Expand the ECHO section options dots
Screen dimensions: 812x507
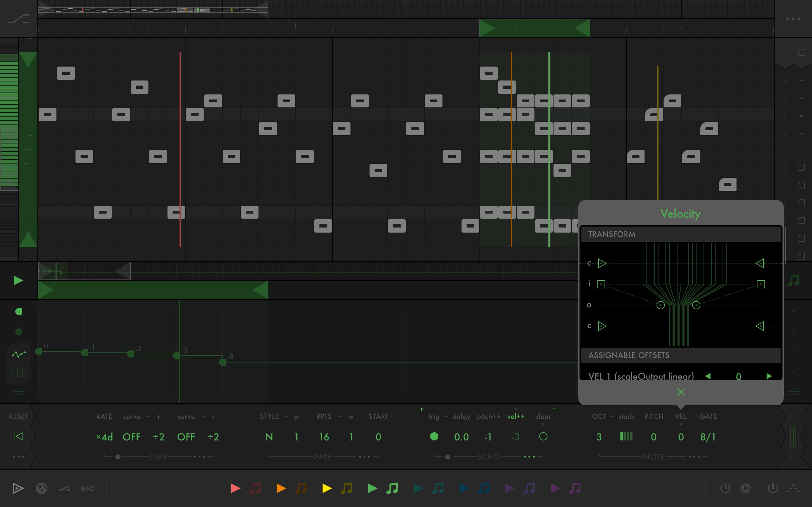529,457
